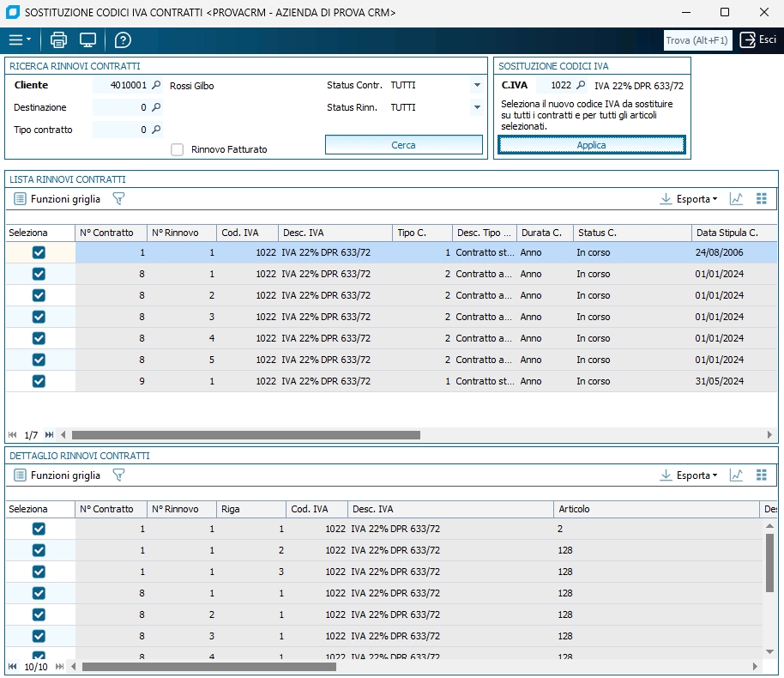Open the help question mark icon

(x=123, y=40)
